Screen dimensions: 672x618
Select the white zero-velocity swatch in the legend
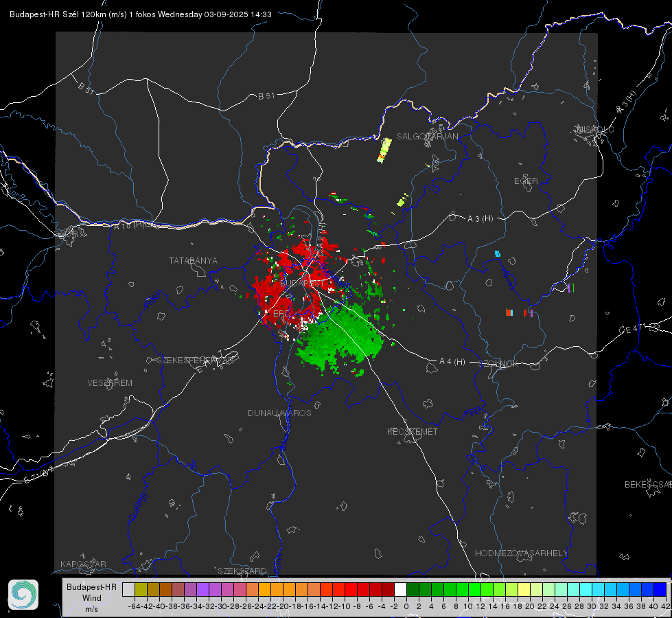point(400,589)
